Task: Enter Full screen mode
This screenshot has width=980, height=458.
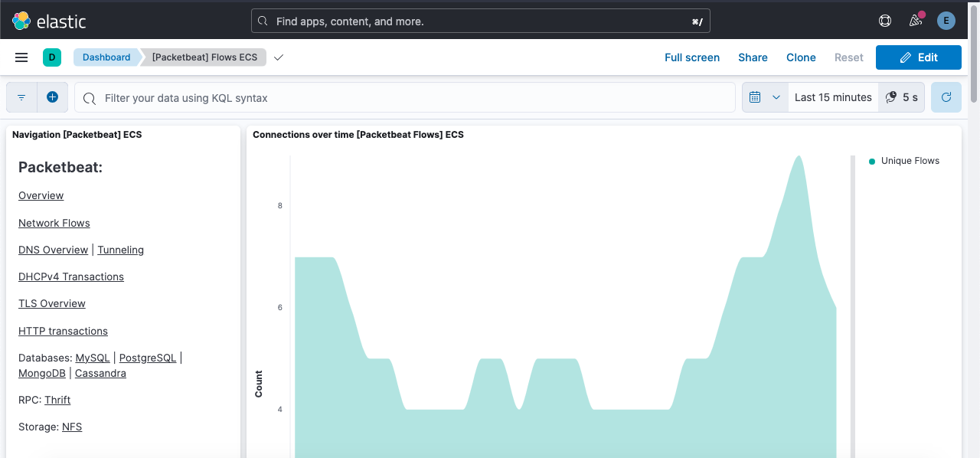Action: tap(691, 57)
